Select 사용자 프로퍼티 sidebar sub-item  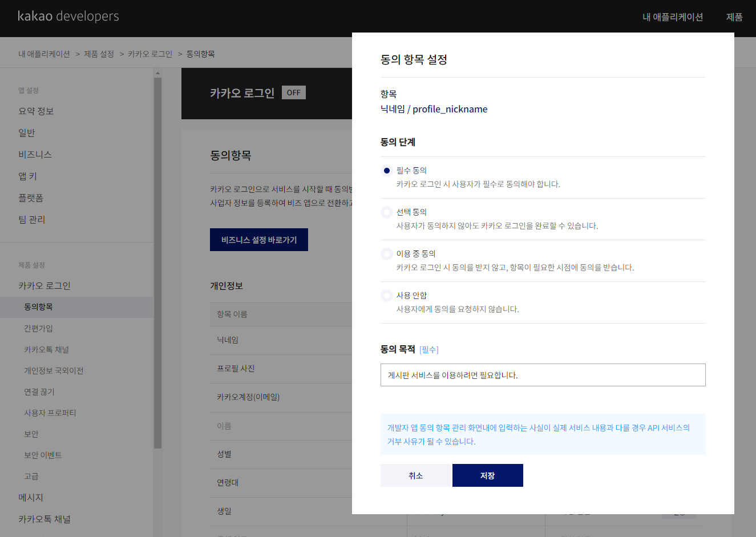(50, 413)
